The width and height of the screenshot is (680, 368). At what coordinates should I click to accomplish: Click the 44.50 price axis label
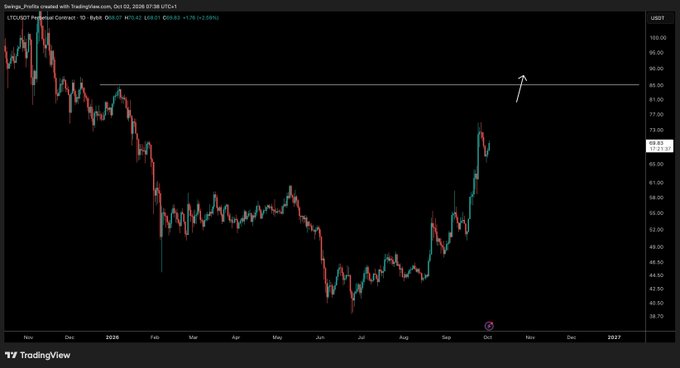tap(657, 275)
